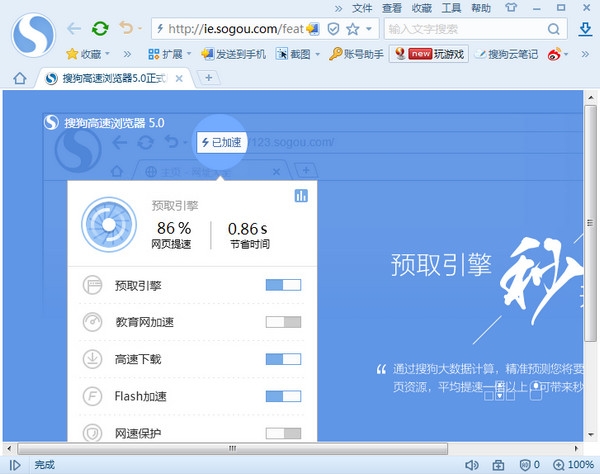Screen dimensions: 600x474
Task: Click the bookmark star icon in address bar
Action: coord(351,29)
